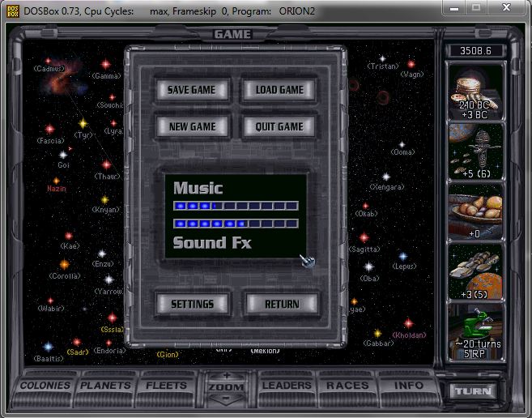Image resolution: width=532 pixels, height=418 pixels.
Task: Select the blue Baaltis star
Action: tap(48, 347)
